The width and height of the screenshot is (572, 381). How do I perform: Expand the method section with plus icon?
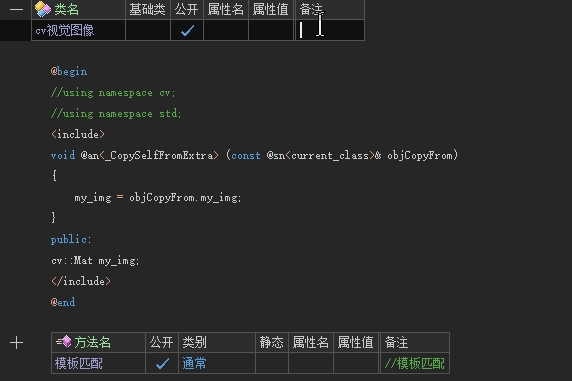pyautogui.click(x=16, y=343)
